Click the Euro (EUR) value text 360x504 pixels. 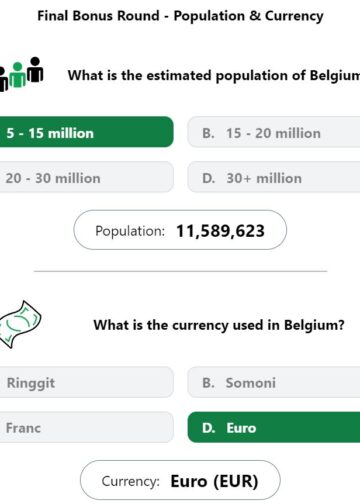pyautogui.click(x=214, y=481)
